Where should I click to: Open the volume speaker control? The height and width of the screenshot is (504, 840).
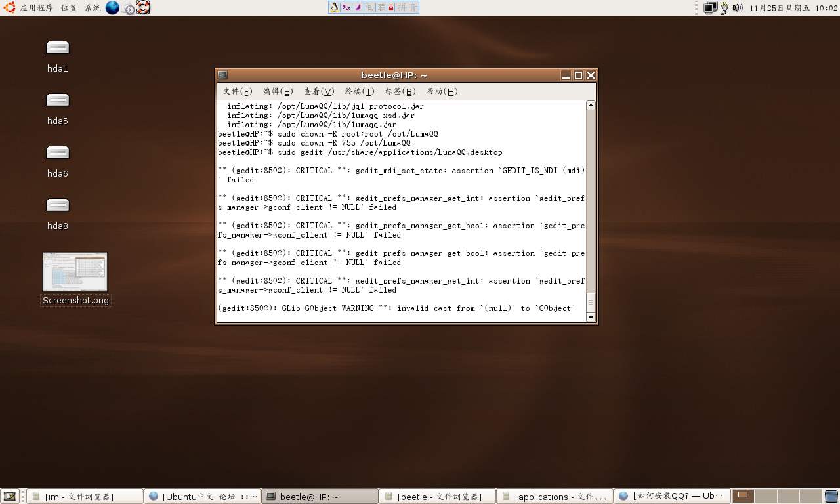coord(738,8)
